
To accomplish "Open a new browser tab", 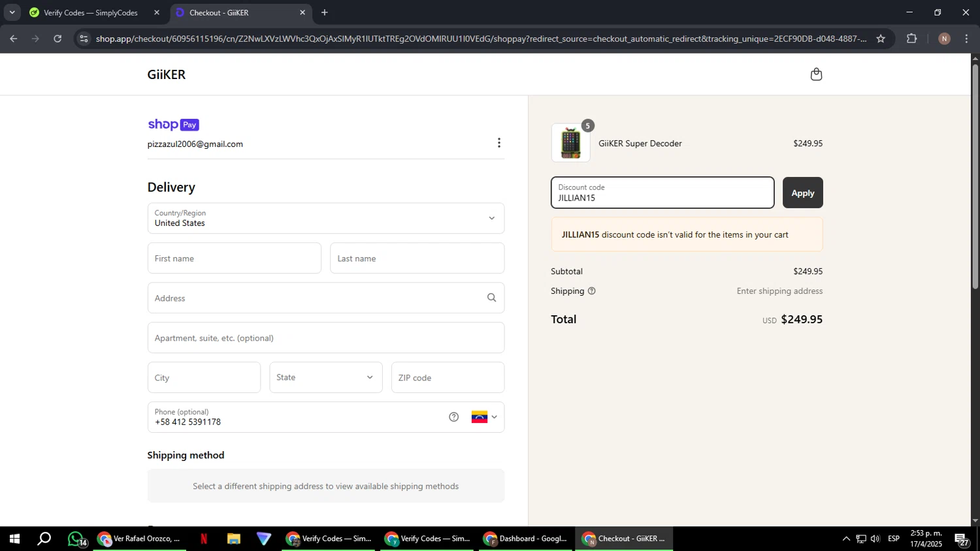I will [x=325, y=12].
